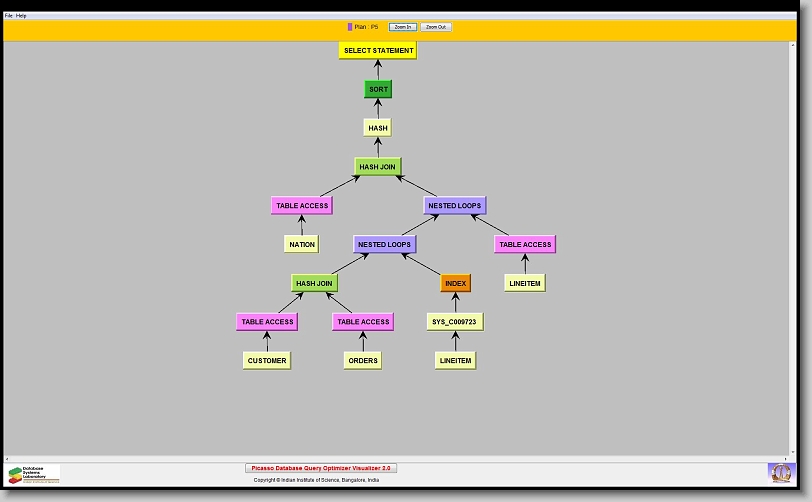This screenshot has height=502, width=812.
Task: Click the institute emblem icon at bottom right
Action: (x=780, y=472)
